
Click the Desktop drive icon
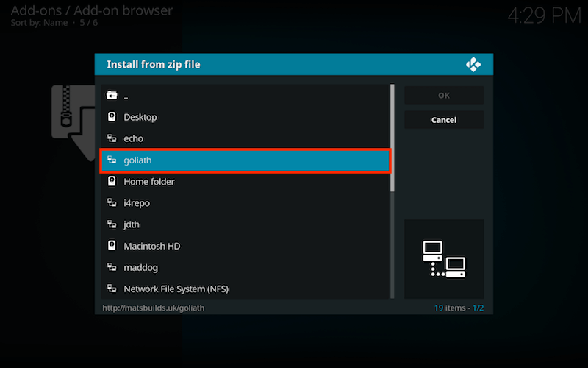tap(112, 117)
